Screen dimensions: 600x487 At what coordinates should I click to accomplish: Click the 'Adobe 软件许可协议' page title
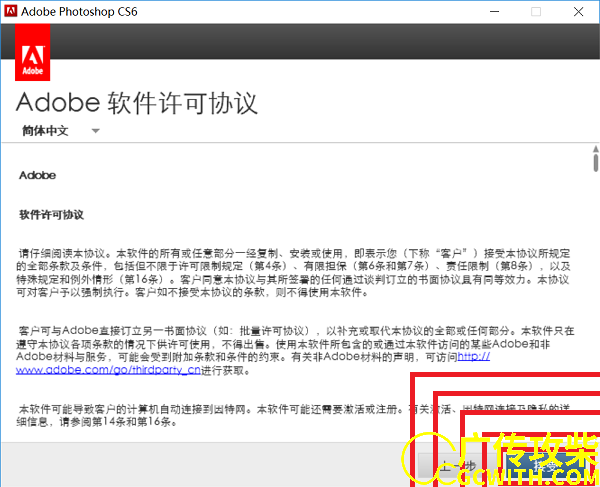(x=137, y=103)
